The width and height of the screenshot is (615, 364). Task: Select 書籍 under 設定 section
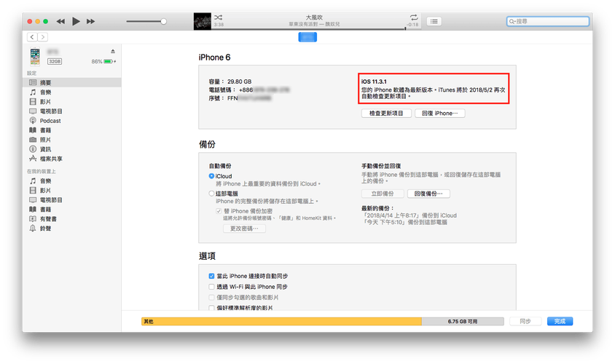point(72,130)
